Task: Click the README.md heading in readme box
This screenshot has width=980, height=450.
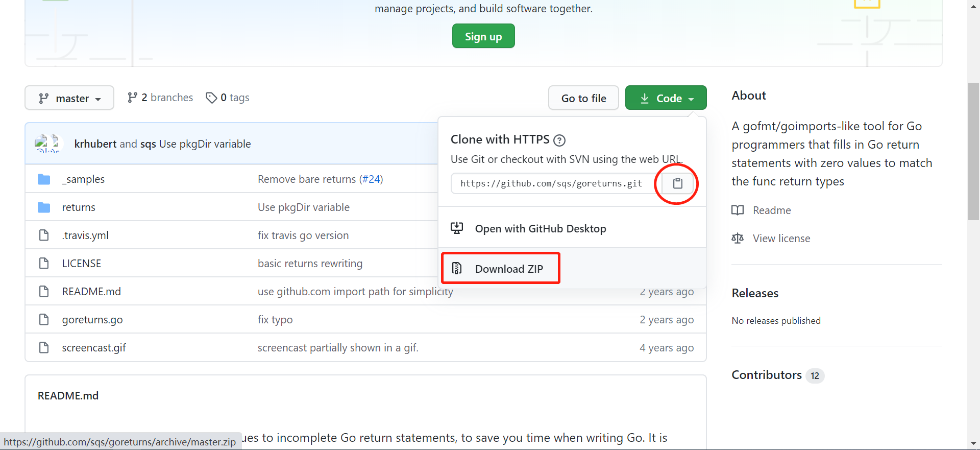Action: click(x=68, y=396)
